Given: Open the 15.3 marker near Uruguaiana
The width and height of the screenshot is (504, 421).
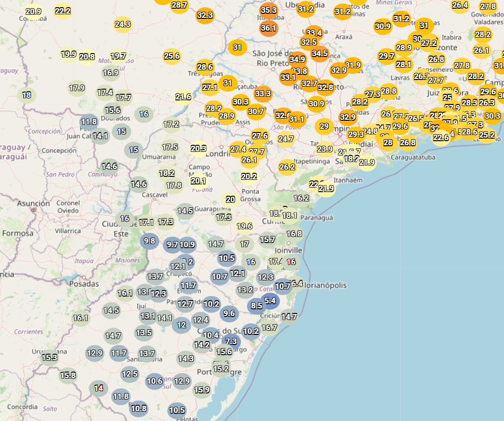Looking at the screenshot, I should tap(49, 358).
